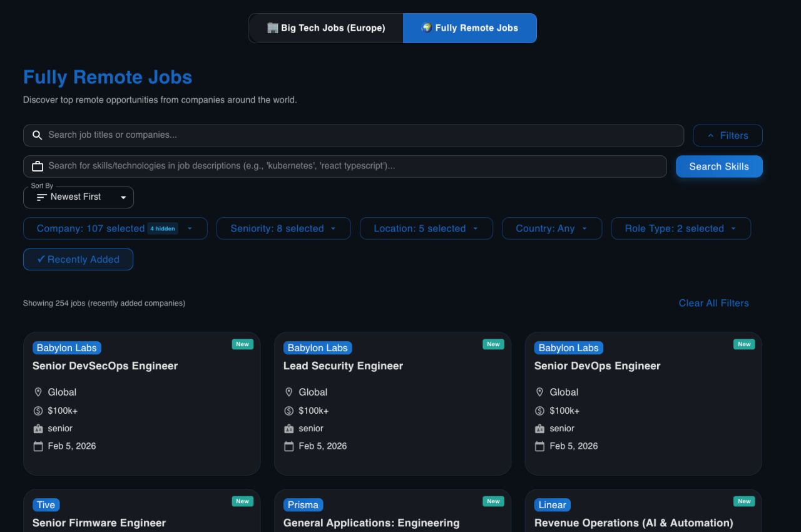
Task: Click calendar icon on Lead Security Engineer card
Action: [x=289, y=446]
